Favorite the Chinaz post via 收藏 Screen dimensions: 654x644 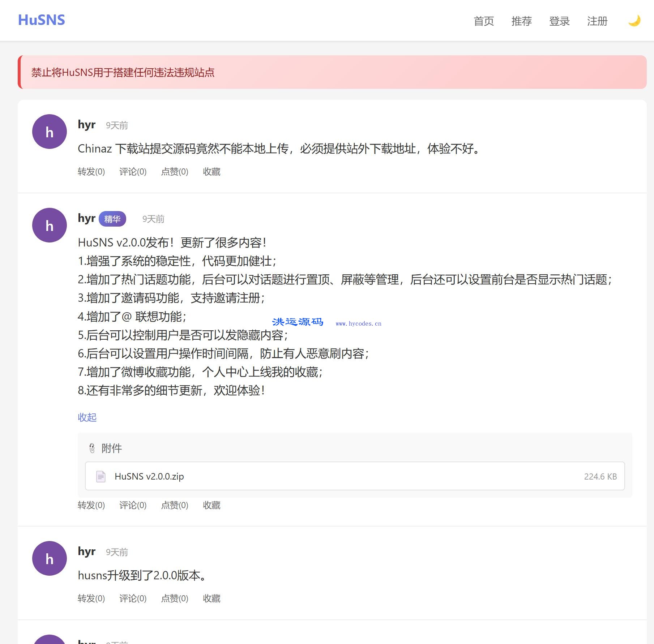212,172
